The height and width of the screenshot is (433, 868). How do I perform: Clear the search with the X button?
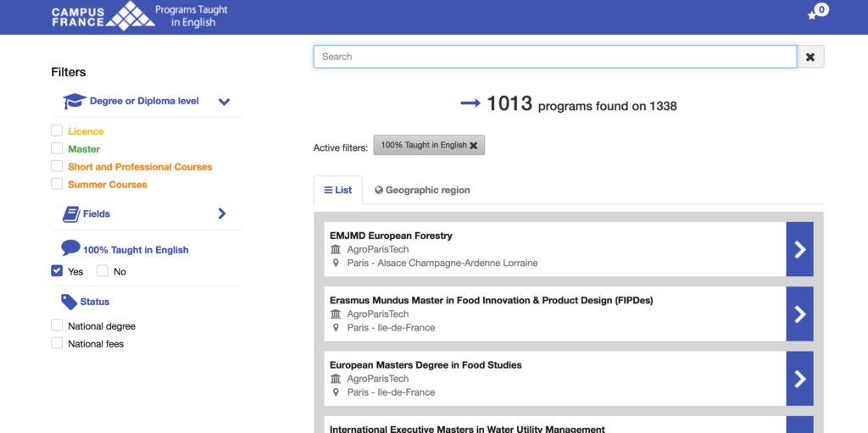(x=810, y=57)
